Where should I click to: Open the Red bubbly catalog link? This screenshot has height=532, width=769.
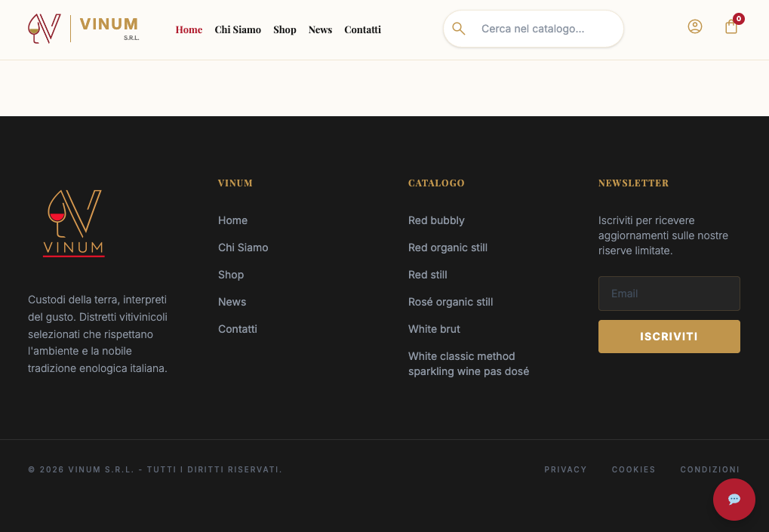(436, 220)
